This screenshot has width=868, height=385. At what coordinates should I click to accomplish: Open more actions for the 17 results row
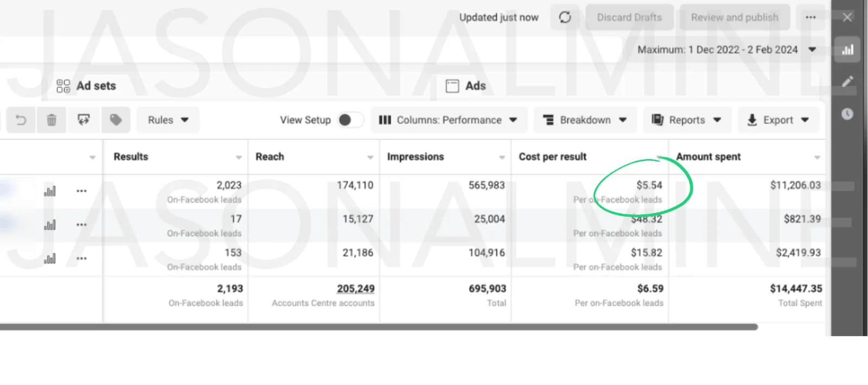(x=81, y=225)
